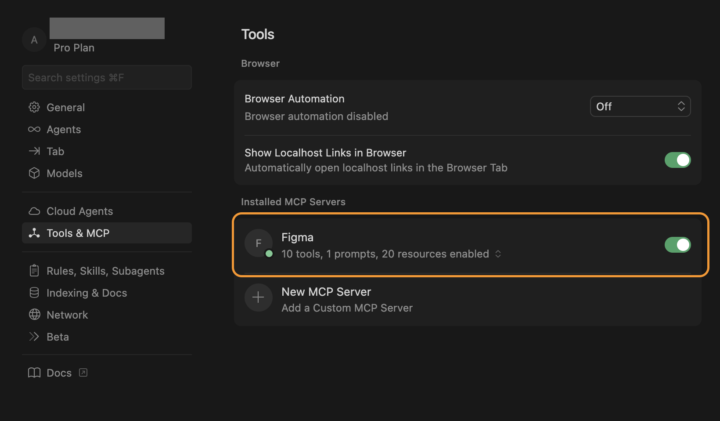Click the account avatar letter A
The image size is (720, 421).
34,40
